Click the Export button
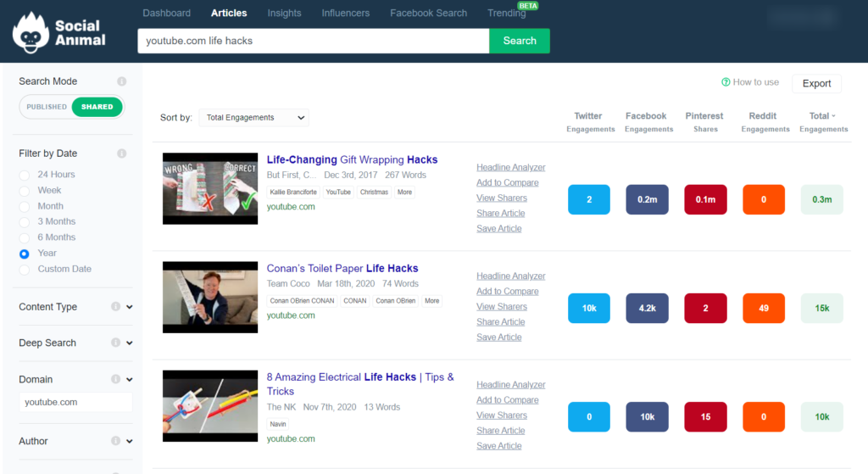 point(816,83)
